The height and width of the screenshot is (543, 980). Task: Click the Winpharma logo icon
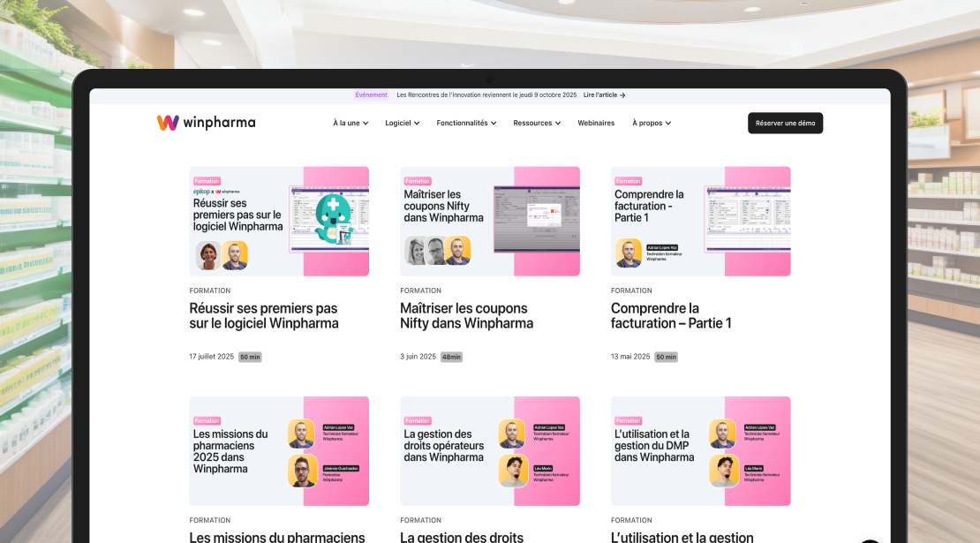coord(168,123)
